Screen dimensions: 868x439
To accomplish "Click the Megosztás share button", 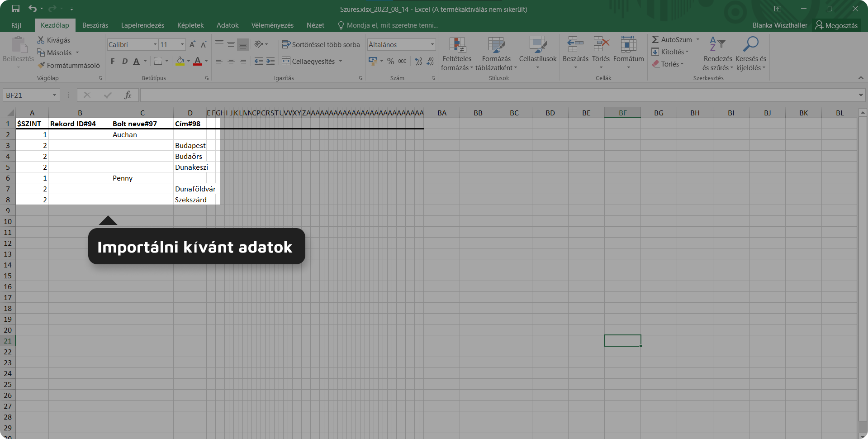I will point(836,25).
